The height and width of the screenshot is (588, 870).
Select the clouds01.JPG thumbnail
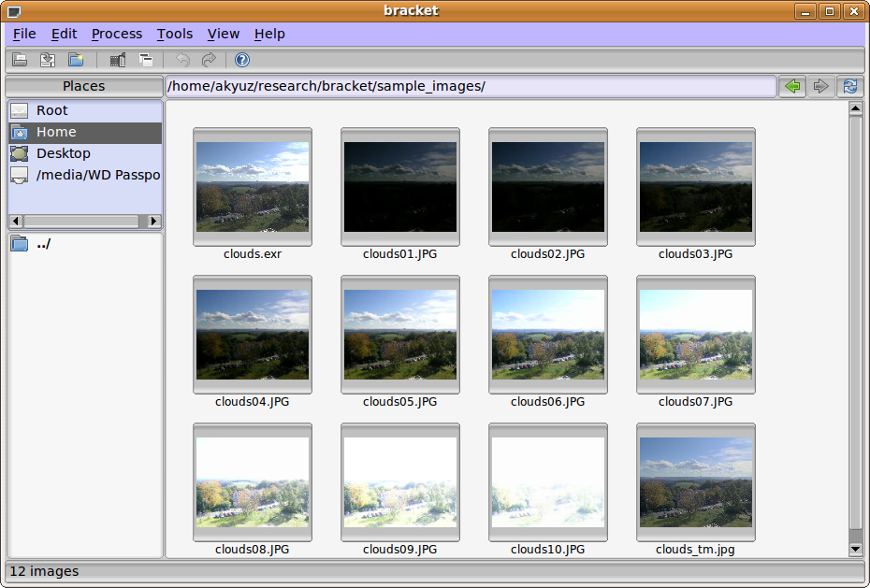click(x=400, y=187)
